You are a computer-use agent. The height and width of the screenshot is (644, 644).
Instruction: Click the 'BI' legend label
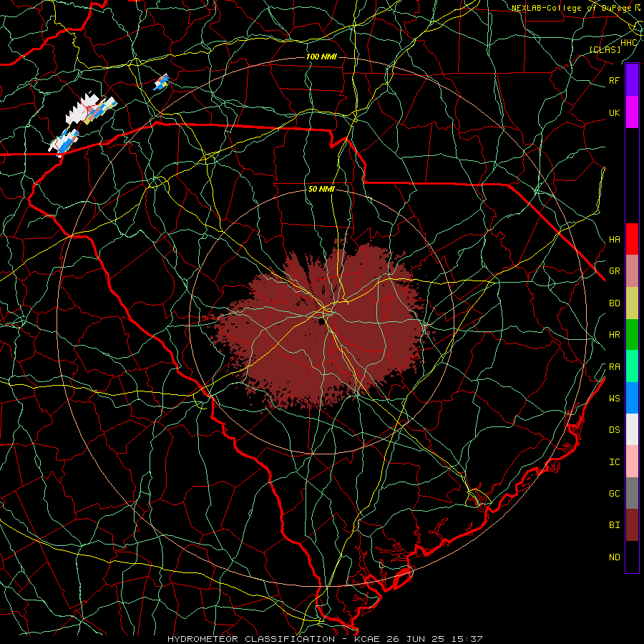click(x=614, y=525)
